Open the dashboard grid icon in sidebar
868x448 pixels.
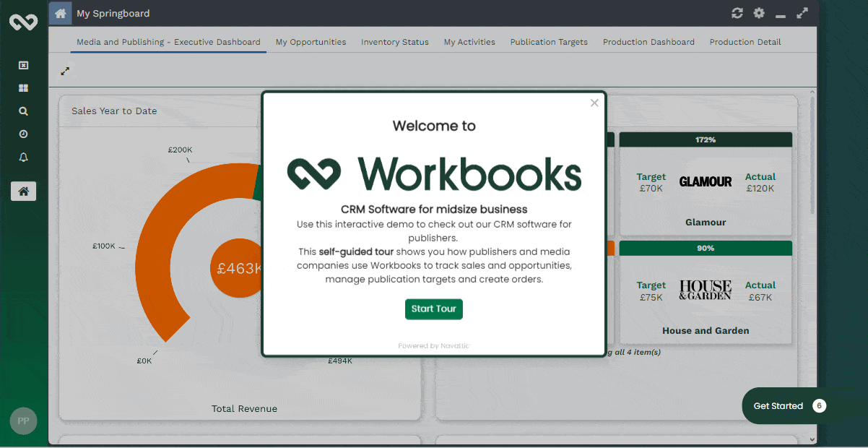coord(23,88)
